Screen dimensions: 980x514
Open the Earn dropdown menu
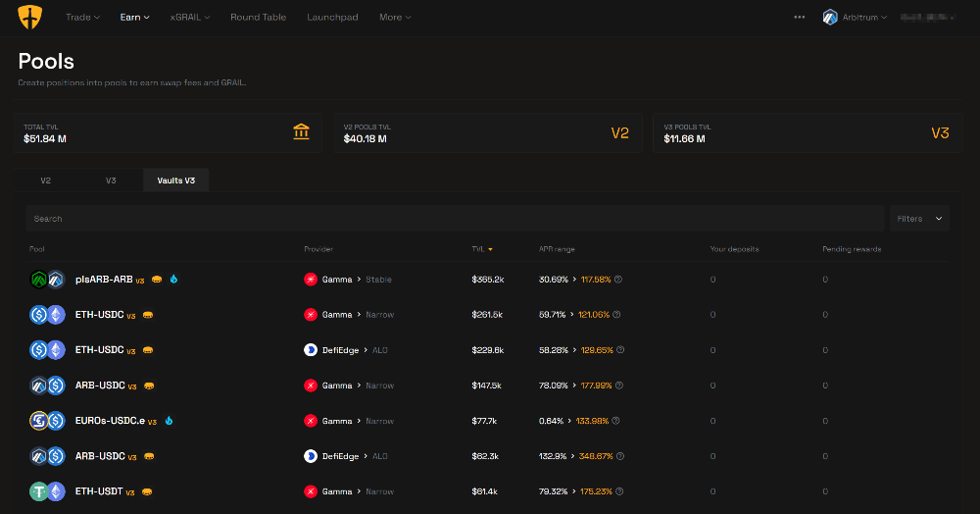(x=134, y=18)
